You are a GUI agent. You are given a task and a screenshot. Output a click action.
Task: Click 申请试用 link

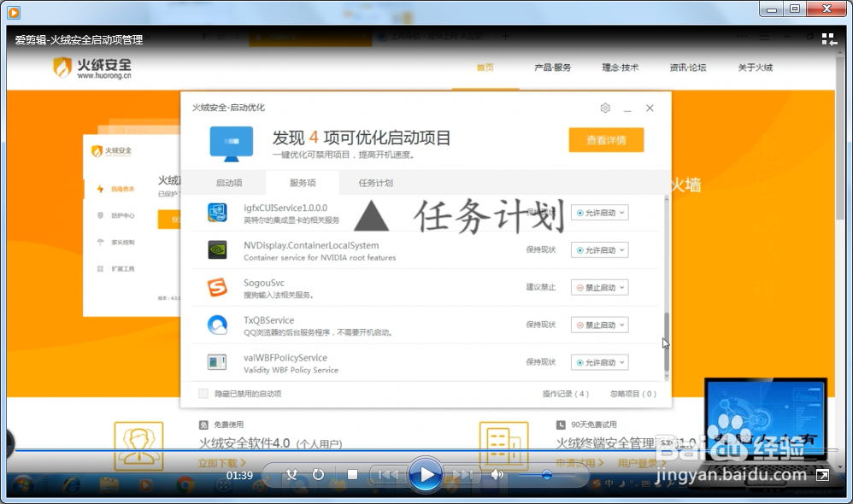point(579,463)
